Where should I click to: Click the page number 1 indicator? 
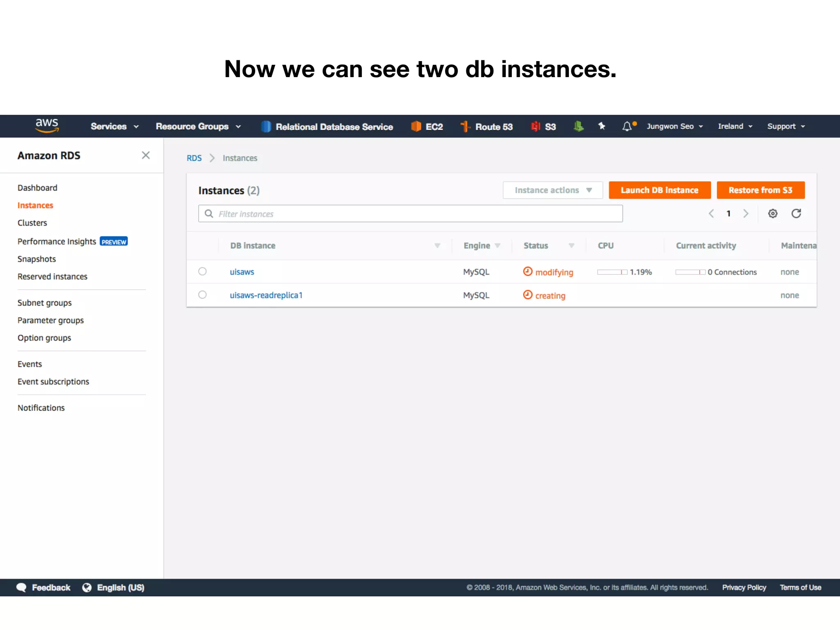(728, 214)
